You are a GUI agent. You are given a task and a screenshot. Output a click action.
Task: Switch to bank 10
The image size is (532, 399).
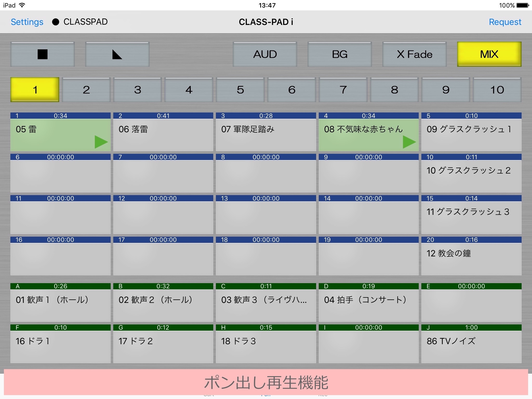(497, 90)
